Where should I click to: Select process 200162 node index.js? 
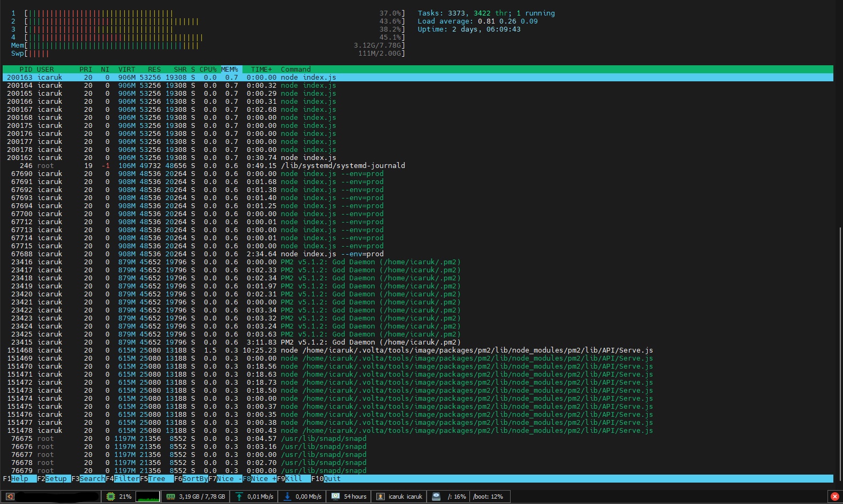point(418,158)
